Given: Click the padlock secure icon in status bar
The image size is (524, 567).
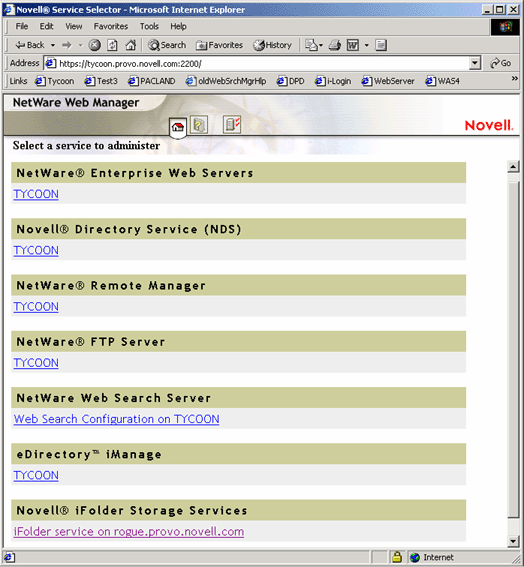Looking at the screenshot, I should pos(397,557).
